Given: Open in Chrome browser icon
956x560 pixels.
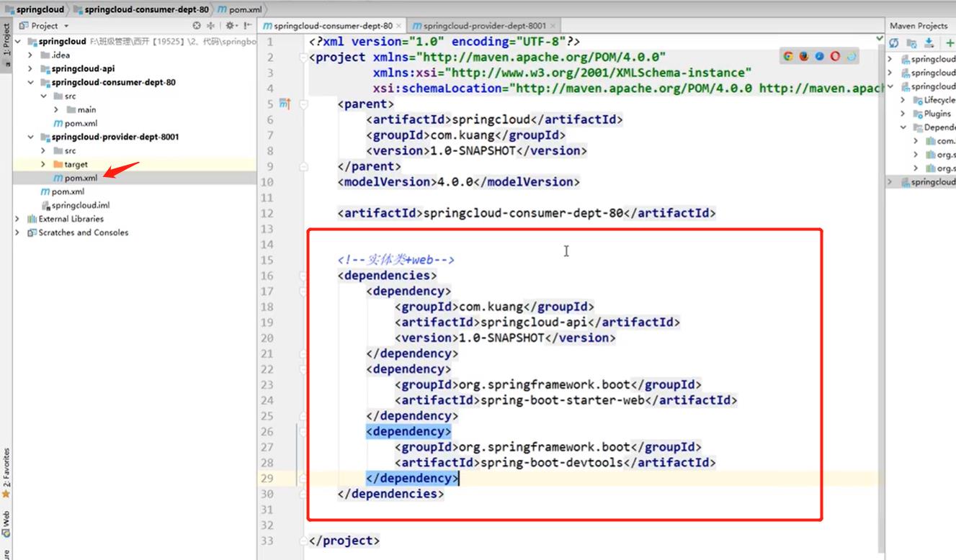Looking at the screenshot, I should click(x=788, y=56).
